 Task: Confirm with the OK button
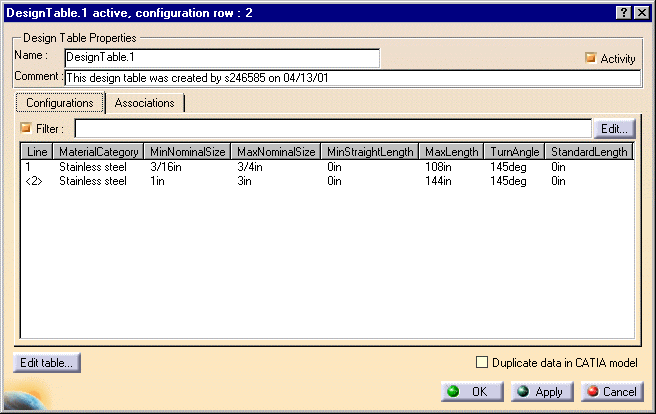[x=472, y=392]
